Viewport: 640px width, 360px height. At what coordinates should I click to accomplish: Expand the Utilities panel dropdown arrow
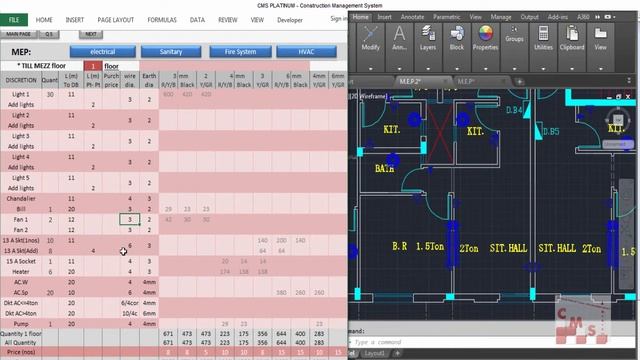pyautogui.click(x=543, y=69)
